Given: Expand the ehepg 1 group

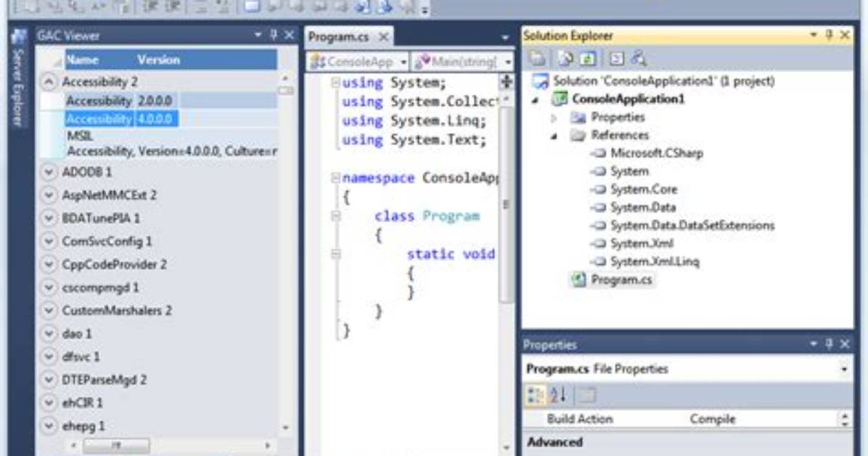Looking at the screenshot, I should (49, 426).
